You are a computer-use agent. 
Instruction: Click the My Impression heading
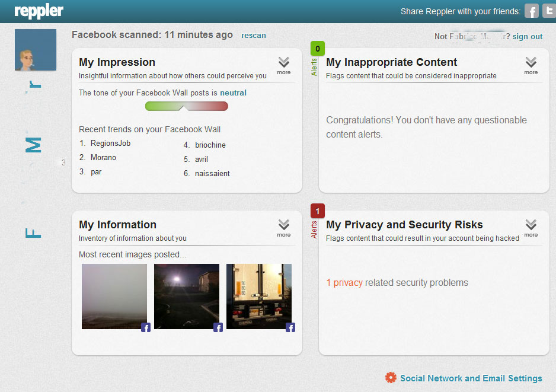click(117, 62)
